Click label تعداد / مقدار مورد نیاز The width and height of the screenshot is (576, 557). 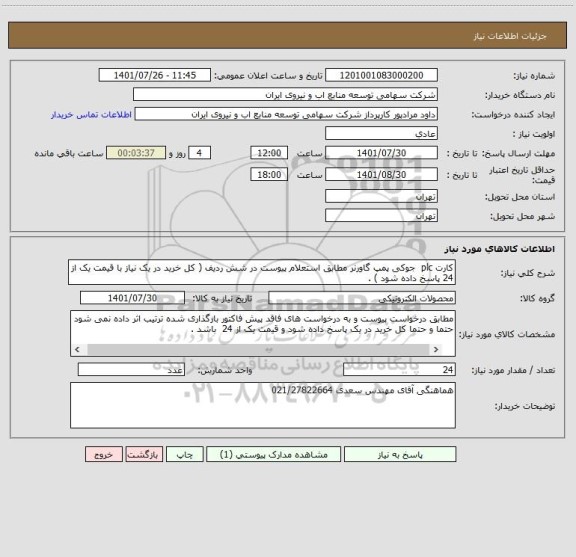tap(513, 370)
